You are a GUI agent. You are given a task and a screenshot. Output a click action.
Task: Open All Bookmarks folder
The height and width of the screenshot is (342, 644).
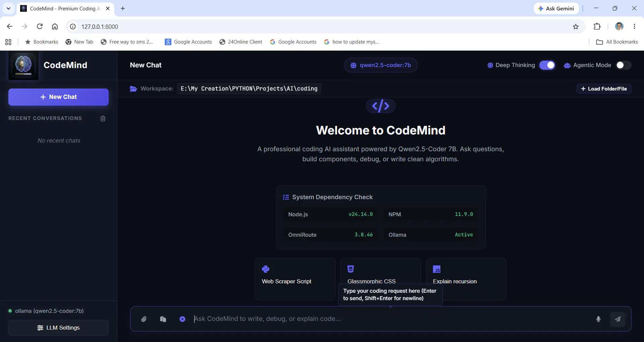(x=617, y=42)
